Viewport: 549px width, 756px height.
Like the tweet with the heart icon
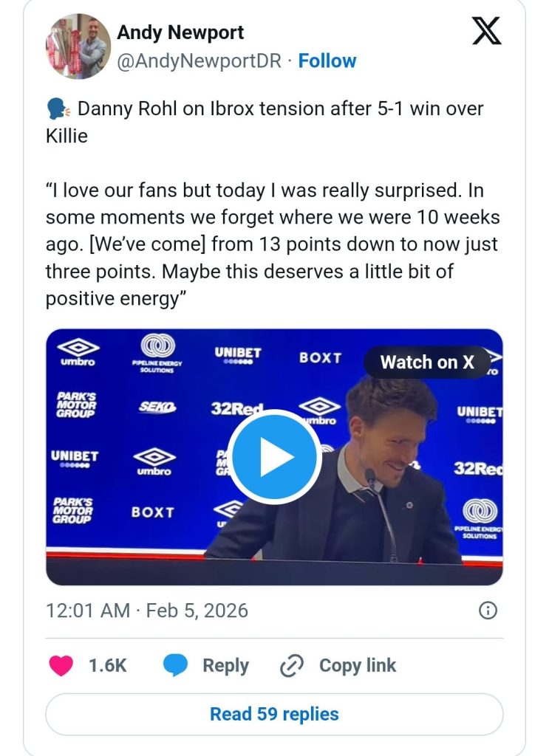click(61, 665)
